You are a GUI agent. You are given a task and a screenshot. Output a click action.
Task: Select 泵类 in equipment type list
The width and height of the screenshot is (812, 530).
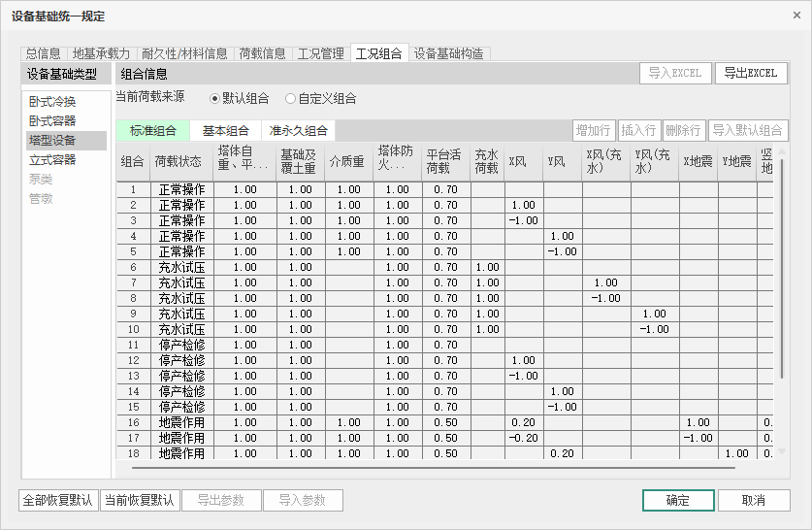(66, 180)
